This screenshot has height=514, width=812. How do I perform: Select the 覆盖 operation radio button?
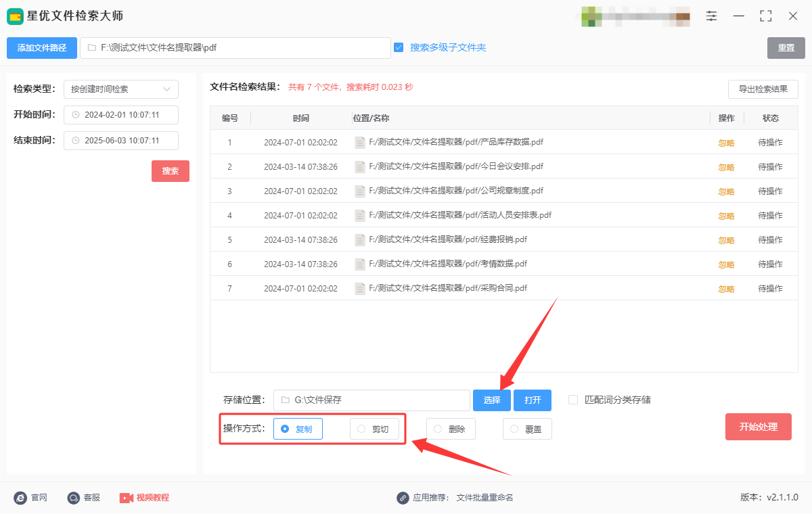click(514, 429)
